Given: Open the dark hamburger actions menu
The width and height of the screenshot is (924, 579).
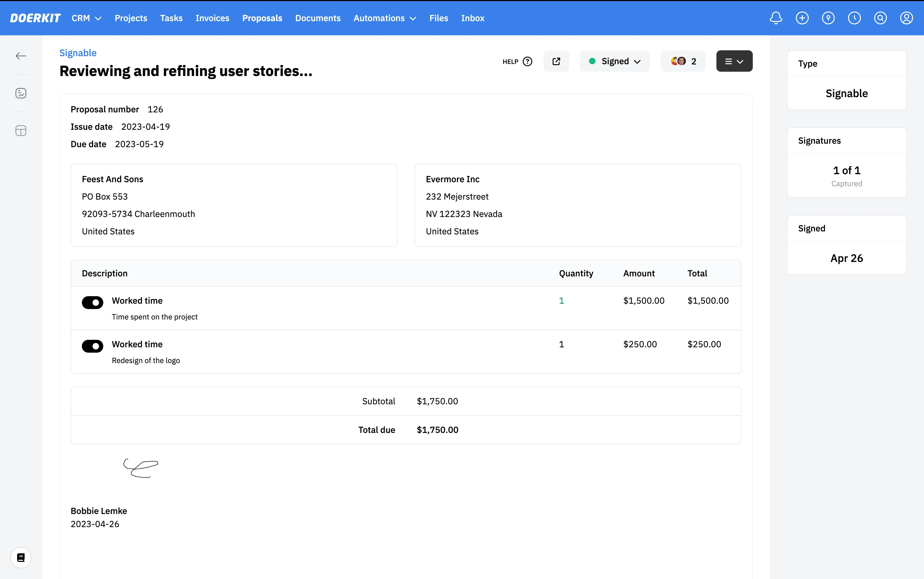Looking at the screenshot, I should tap(734, 61).
